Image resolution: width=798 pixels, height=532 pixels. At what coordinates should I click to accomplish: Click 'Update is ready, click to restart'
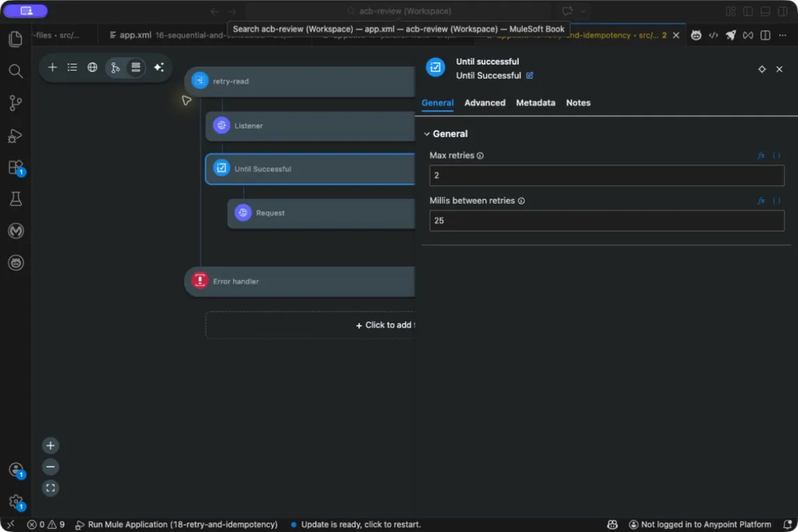click(356, 524)
